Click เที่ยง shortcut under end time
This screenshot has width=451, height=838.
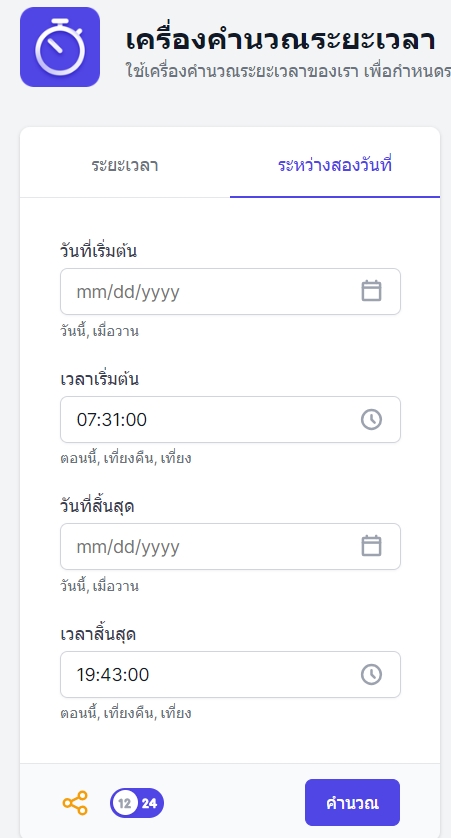pos(175,713)
